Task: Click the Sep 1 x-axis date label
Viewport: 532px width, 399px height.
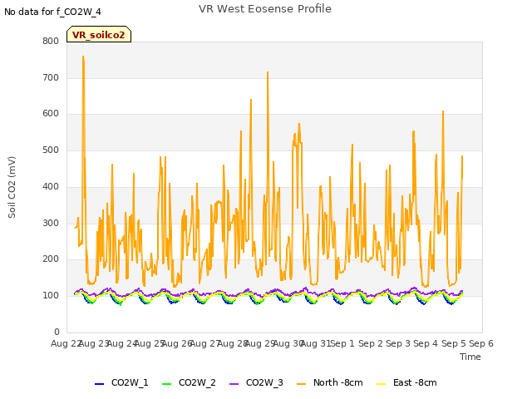Action: pyautogui.click(x=342, y=343)
